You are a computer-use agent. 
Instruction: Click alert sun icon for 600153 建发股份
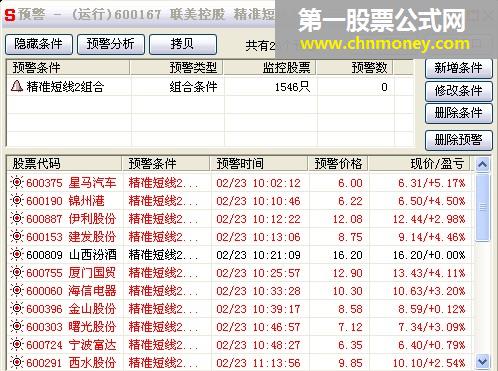pos(16,236)
